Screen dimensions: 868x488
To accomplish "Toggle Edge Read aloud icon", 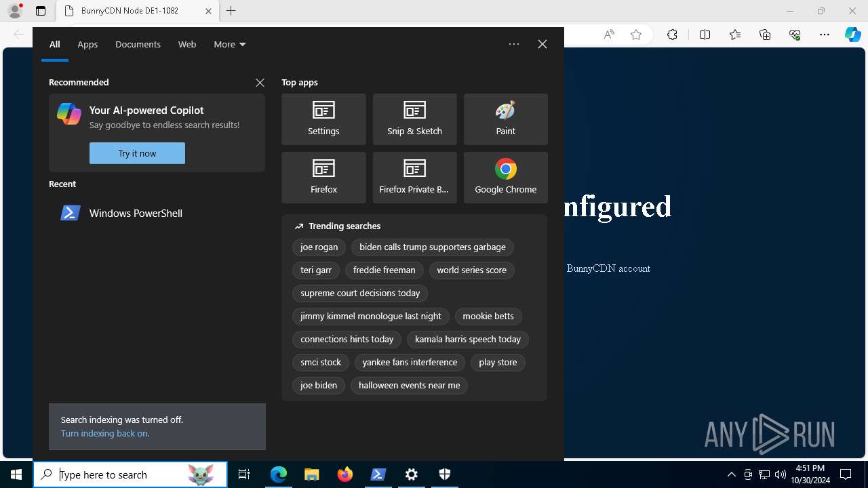I will tap(609, 35).
